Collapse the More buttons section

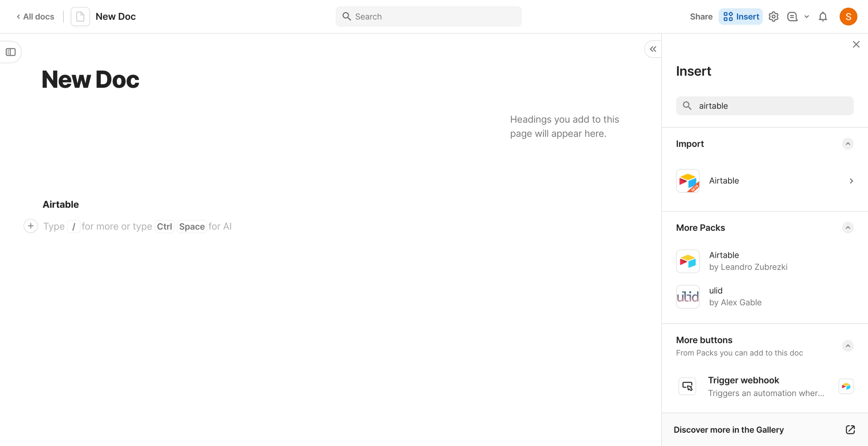(x=848, y=346)
